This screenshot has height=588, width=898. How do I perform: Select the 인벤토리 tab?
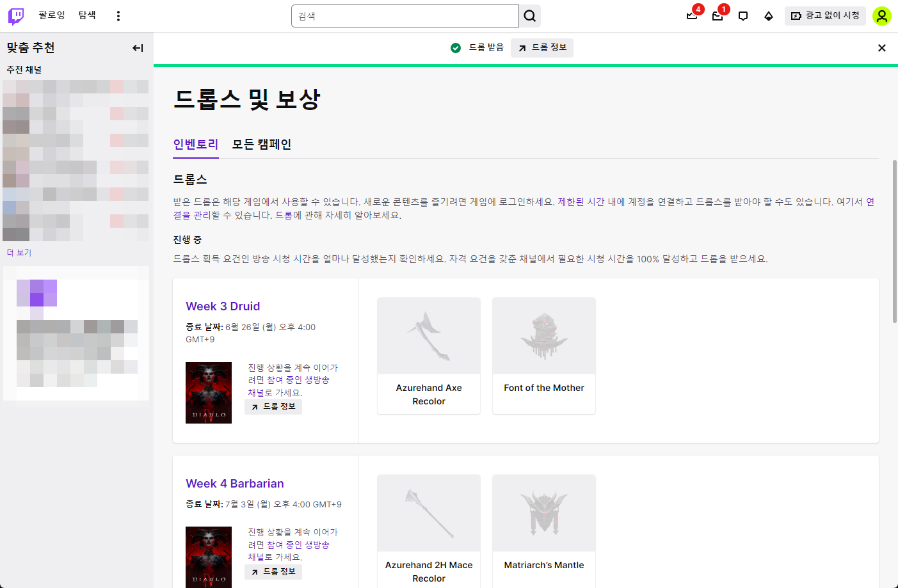coord(196,145)
